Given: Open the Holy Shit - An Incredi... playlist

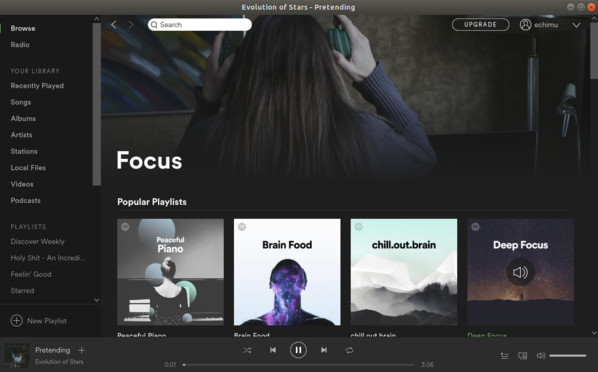Looking at the screenshot, I should tap(48, 258).
